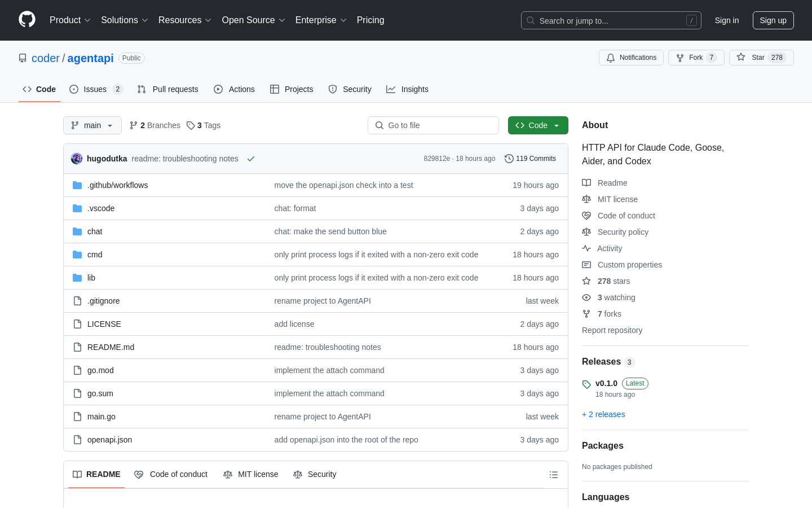The width and height of the screenshot is (812, 508).
Task: Select the Code of conduct README tab
Action: 171,474
